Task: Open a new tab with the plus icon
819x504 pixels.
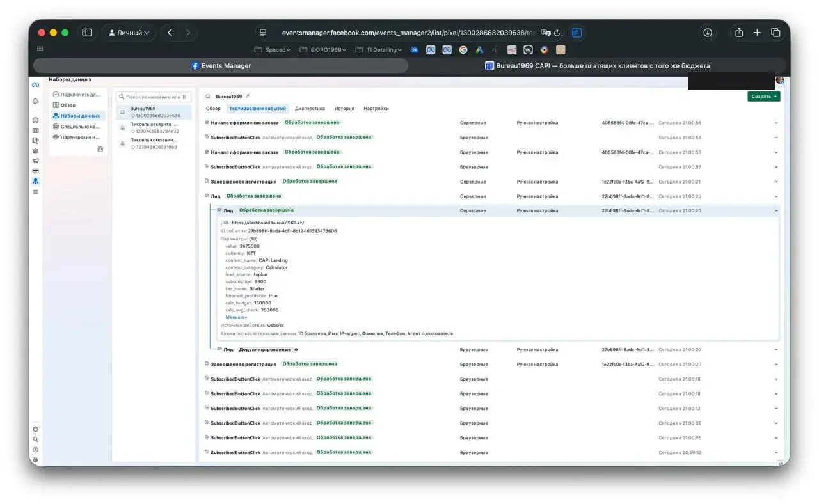Action: 757,33
